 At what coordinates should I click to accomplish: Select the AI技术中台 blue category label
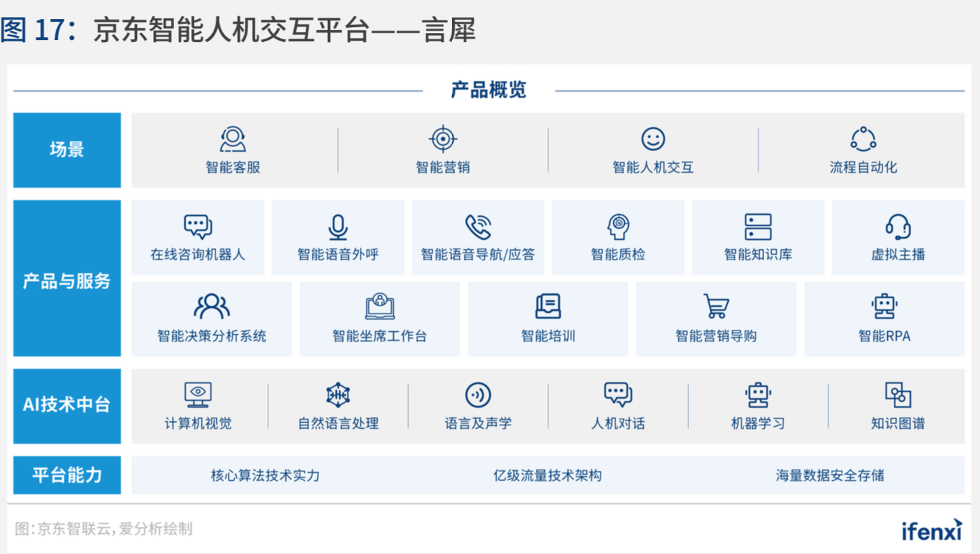[x=67, y=406]
